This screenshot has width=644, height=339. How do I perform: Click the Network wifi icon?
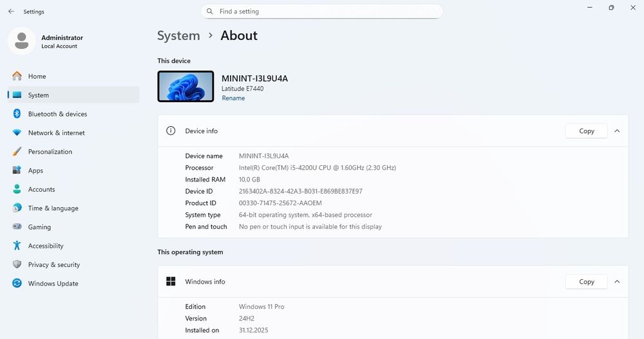coord(17,133)
